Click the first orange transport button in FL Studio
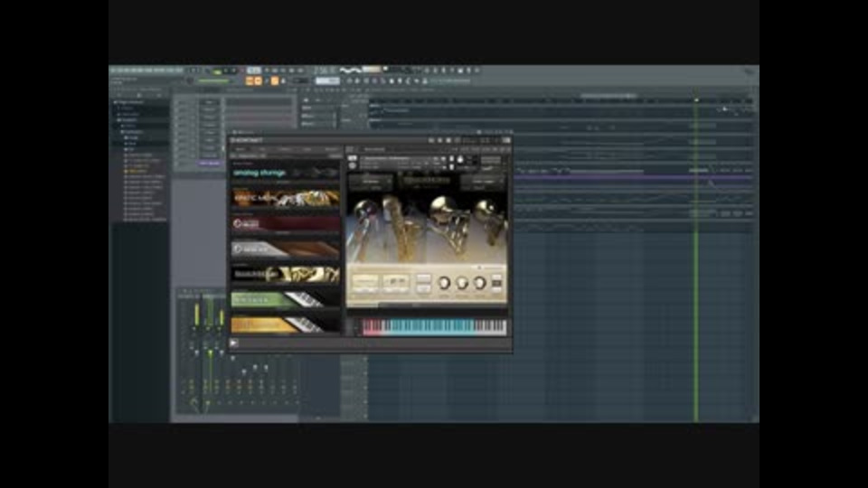Image resolution: width=868 pixels, height=488 pixels. point(250,80)
